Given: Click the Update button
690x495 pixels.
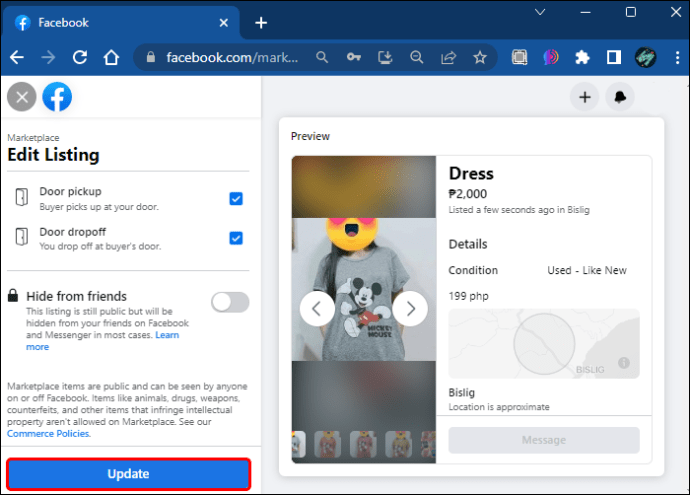Looking at the screenshot, I should click(x=128, y=474).
